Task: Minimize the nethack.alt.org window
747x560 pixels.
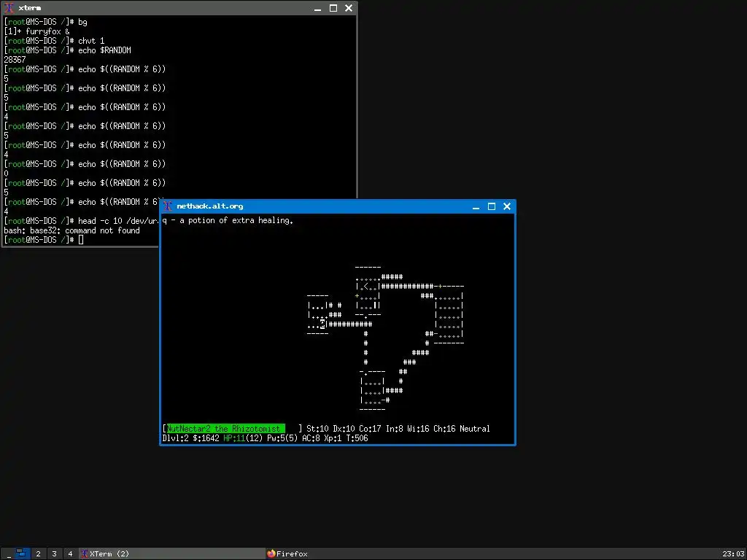Action: coord(476,206)
